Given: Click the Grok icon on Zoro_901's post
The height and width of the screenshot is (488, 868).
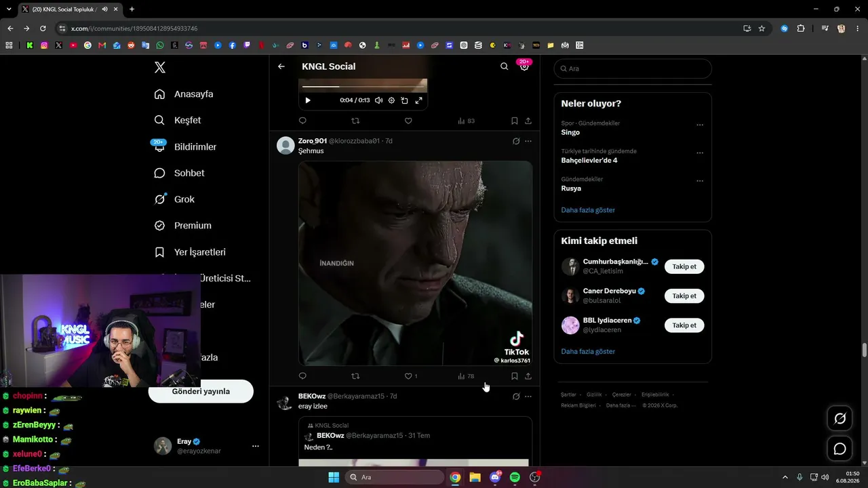Looking at the screenshot, I should point(516,141).
